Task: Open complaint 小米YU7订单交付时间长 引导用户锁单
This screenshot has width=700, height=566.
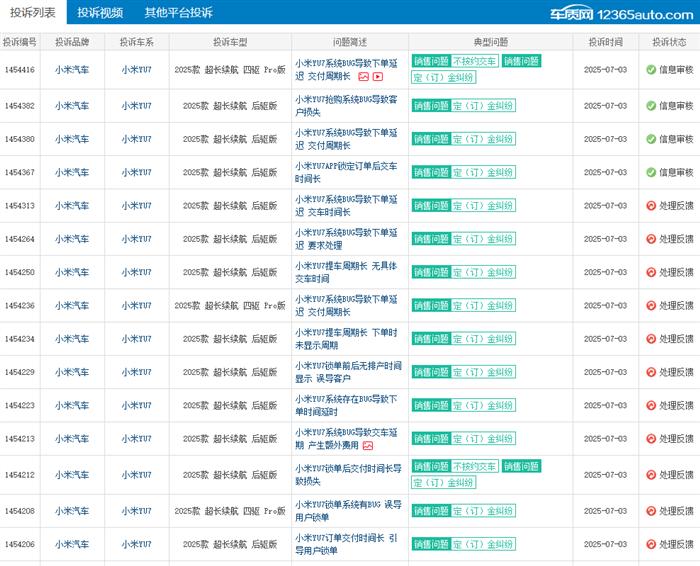Action: 346,544
